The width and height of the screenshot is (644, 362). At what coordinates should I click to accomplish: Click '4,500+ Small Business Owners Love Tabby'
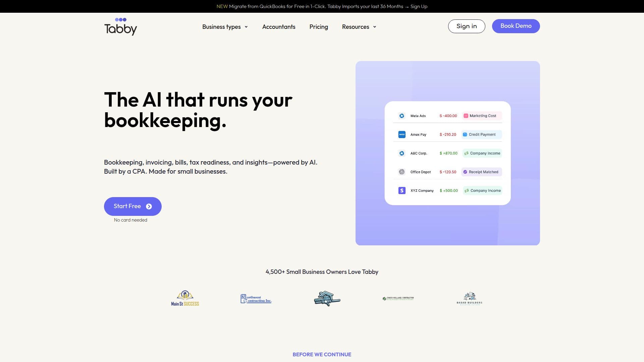pyautogui.click(x=322, y=272)
